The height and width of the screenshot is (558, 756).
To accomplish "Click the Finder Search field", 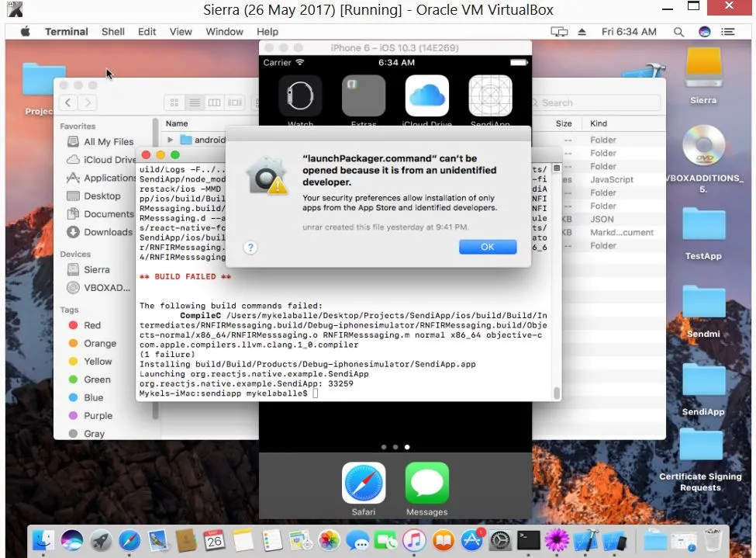I will click(x=595, y=102).
